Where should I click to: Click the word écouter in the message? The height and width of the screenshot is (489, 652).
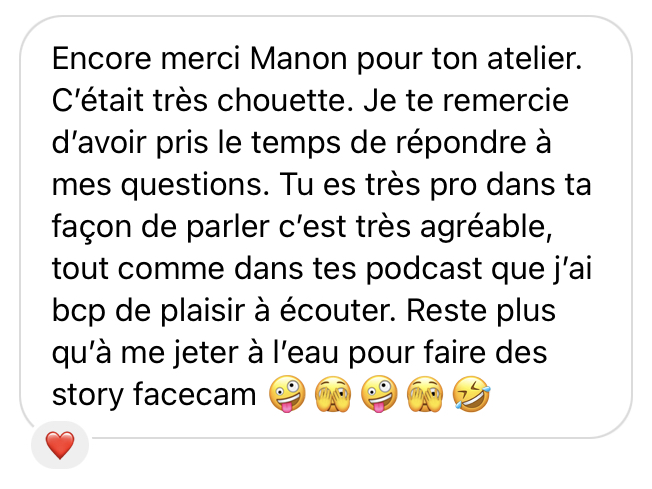tap(337, 311)
